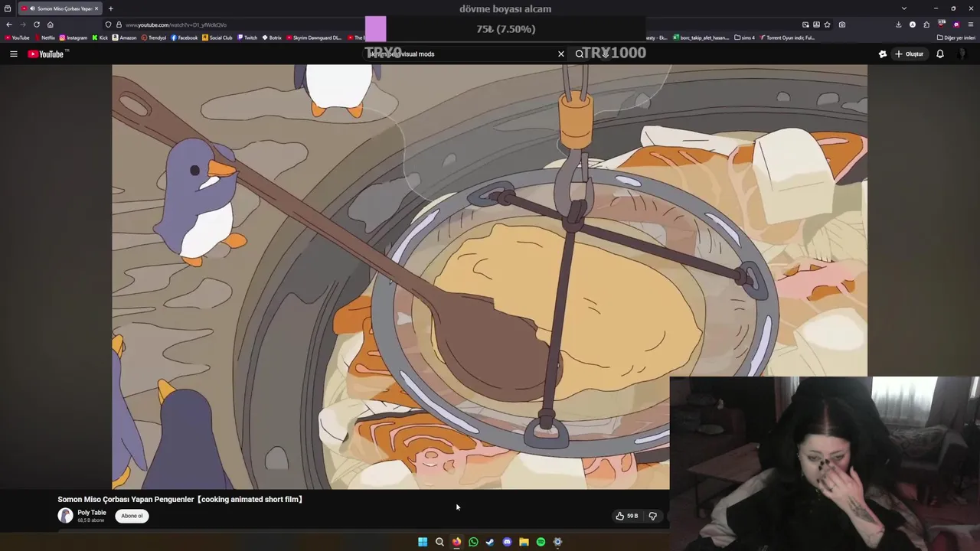This screenshot has height=551, width=980.
Task: Open the tab list dropdown chevron
Action: [903, 8]
